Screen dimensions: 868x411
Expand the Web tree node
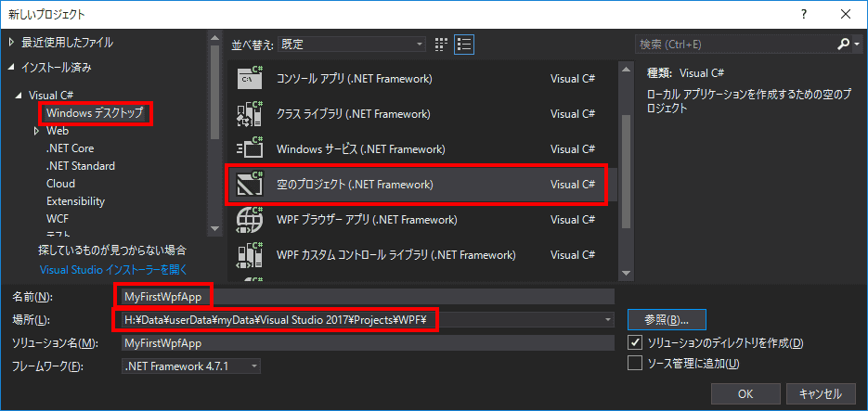(37, 131)
